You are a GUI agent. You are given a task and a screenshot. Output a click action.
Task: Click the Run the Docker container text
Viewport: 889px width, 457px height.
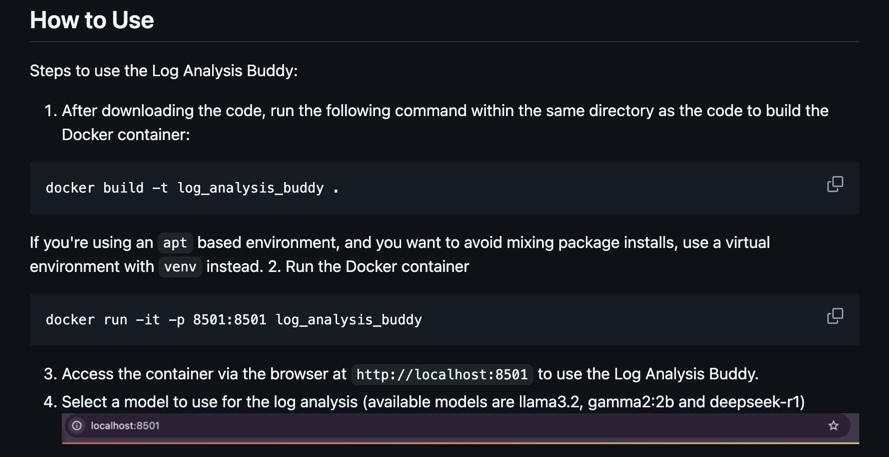pyautogui.click(x=377, y=266)
